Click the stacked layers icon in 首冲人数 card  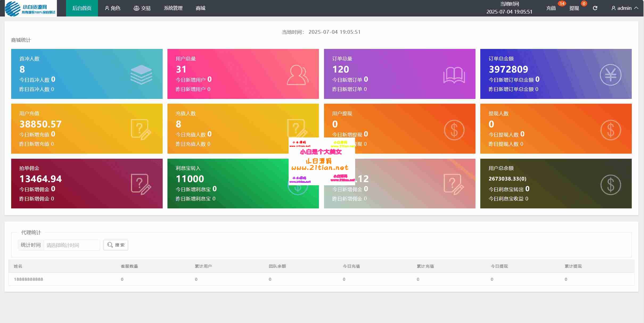click(x=141, y=75)
